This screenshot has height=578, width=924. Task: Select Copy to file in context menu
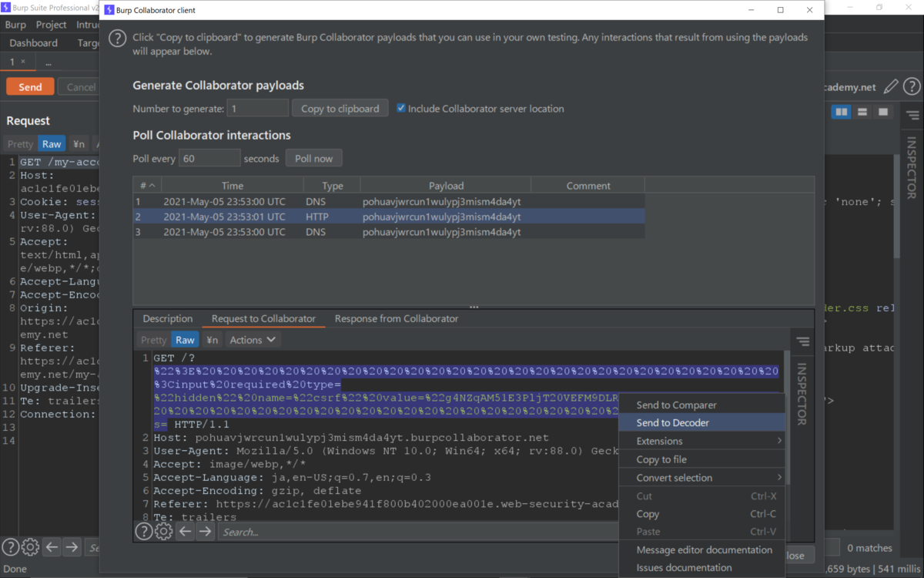point(701,459)
